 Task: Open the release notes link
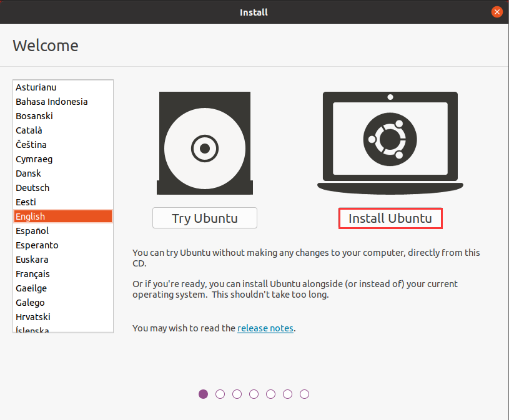(x=265, y=328)
